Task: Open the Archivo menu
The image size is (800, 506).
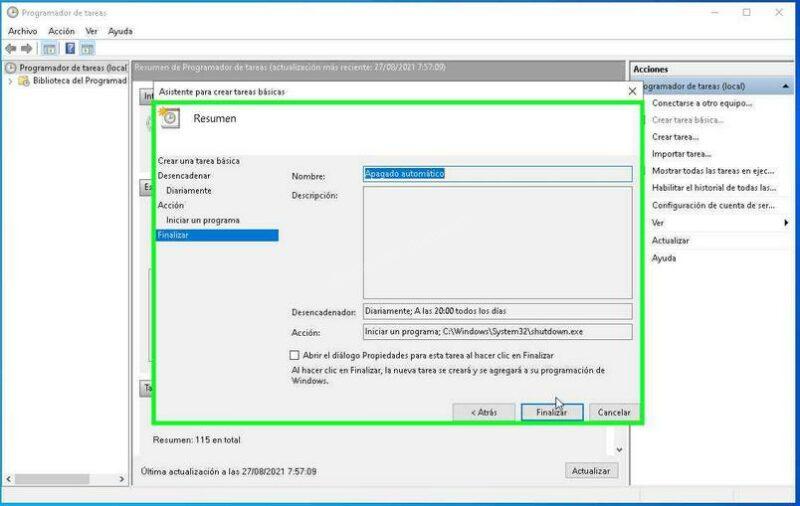Action: click(x=22, y=31)
